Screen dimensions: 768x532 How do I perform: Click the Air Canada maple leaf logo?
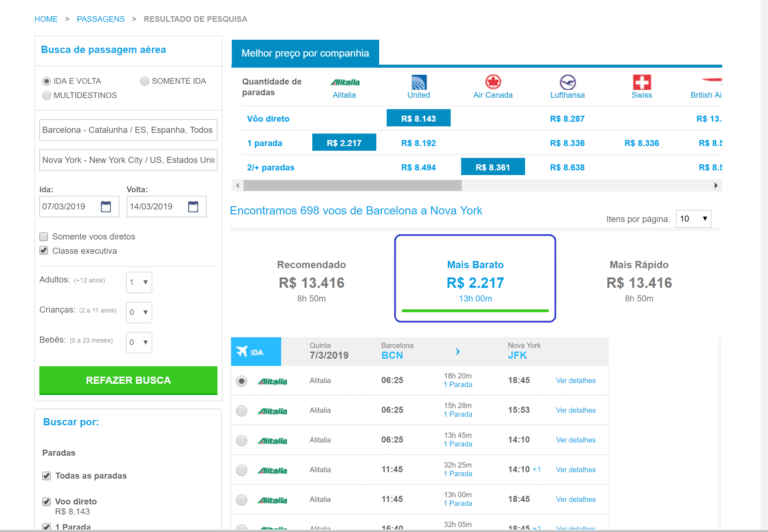(x=493, y=82)
